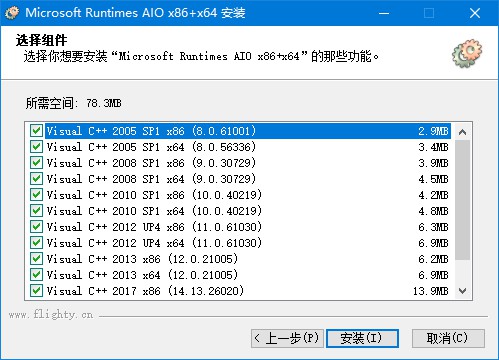Uncheck Visual C++ 2005 SP1 x86 checkbox
The image size is (499, 360).
coord(36,131)
